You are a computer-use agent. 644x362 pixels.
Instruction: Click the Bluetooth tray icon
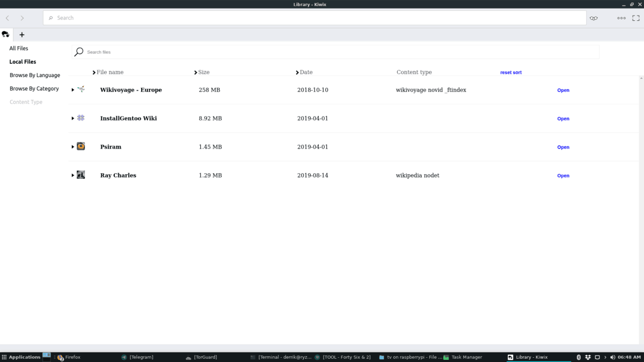click(x=579, y=357)
